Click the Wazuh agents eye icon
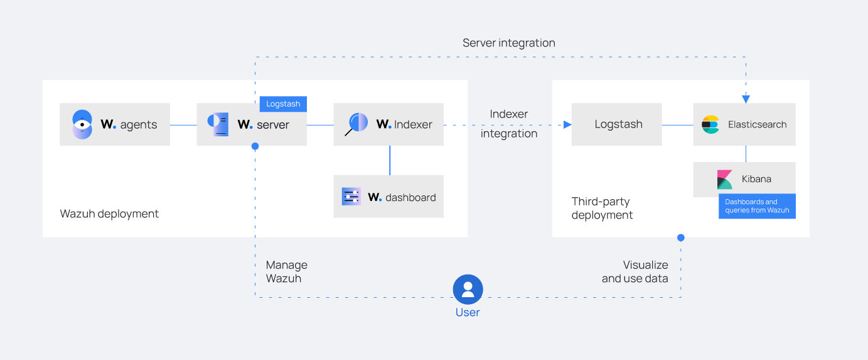Viewport: 868px width, 360px height. tap(82, 124)
